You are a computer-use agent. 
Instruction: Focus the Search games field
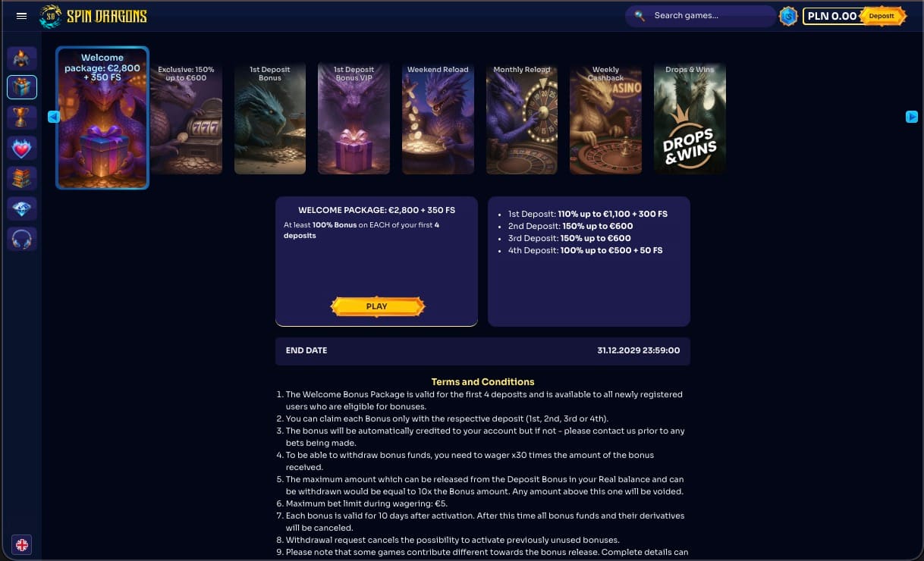click(700, 16)
